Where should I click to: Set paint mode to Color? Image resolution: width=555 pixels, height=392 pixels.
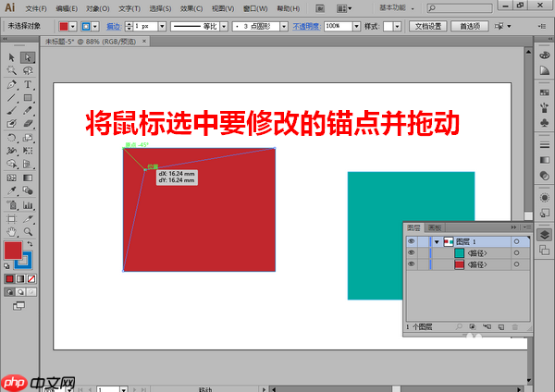point(9,279)
